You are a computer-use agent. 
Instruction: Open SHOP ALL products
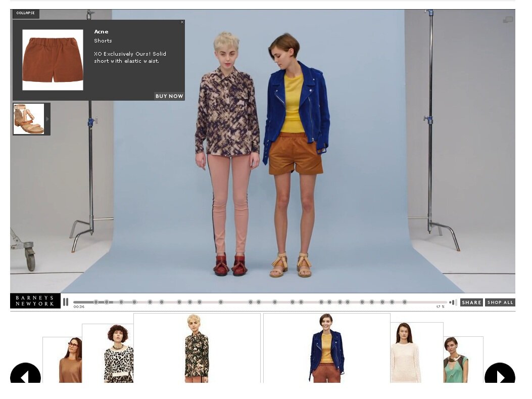[x=500, y=302]
